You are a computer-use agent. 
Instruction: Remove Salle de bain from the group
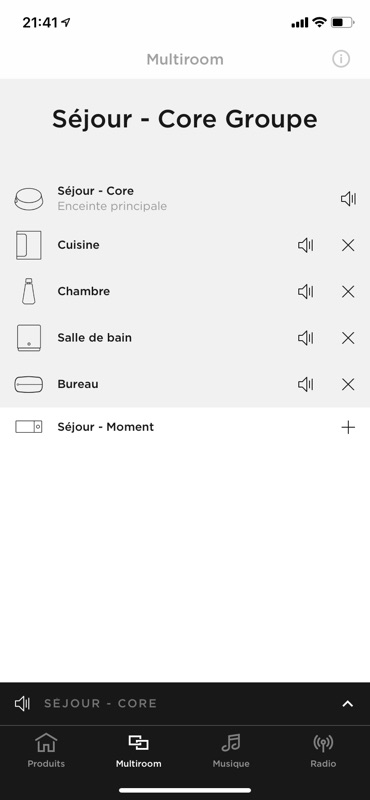click(348, 338)
